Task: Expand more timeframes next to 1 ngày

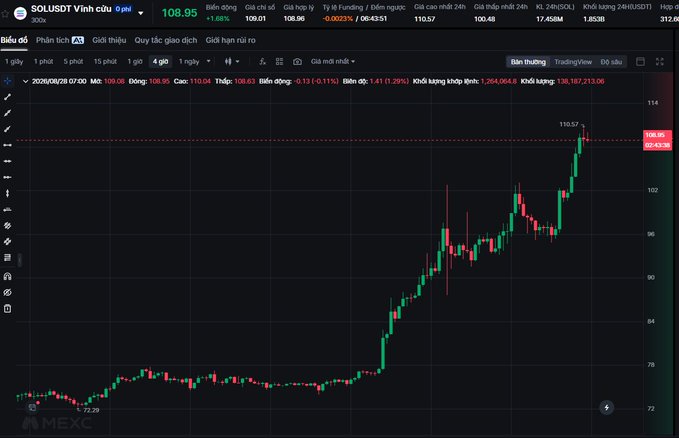Action: coord(208,61)
